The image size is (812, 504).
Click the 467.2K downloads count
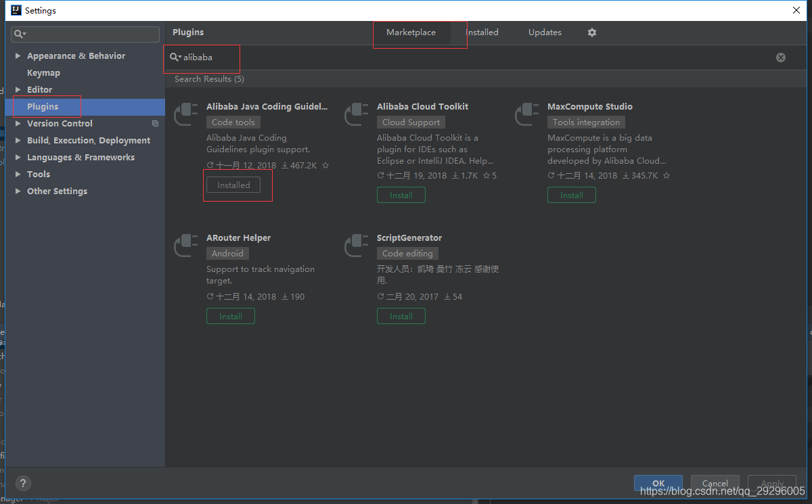click(x=299, y=165)
